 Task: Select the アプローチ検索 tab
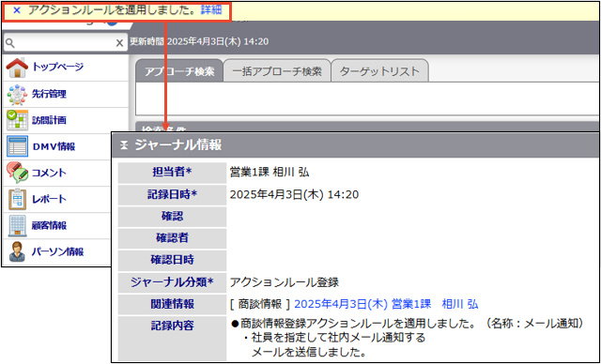click(x=179, y=71)
